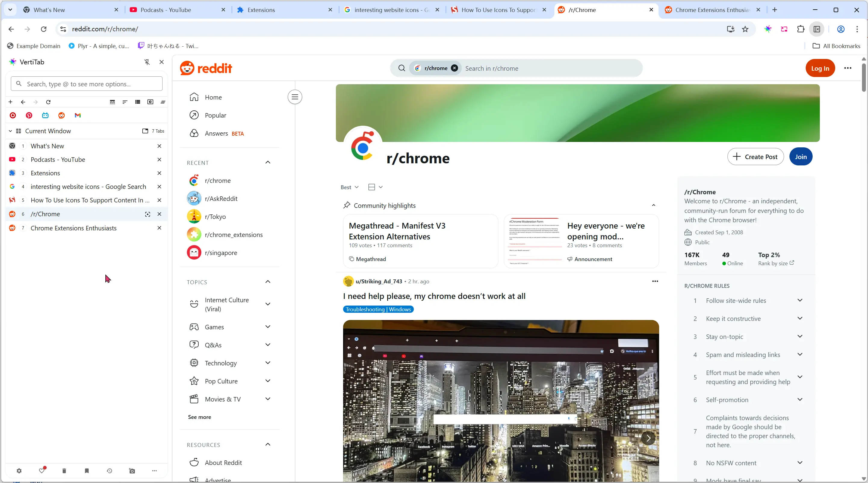Viewport: 868px width, 483px height.
Task: Open Chrome profile icon
Action: tap(841, 29)
